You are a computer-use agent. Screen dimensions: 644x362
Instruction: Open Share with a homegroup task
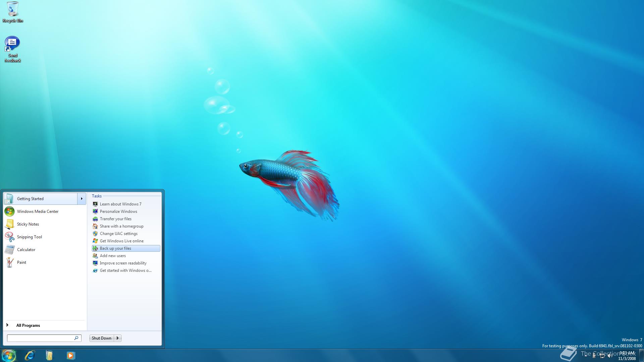pos(126,226)
